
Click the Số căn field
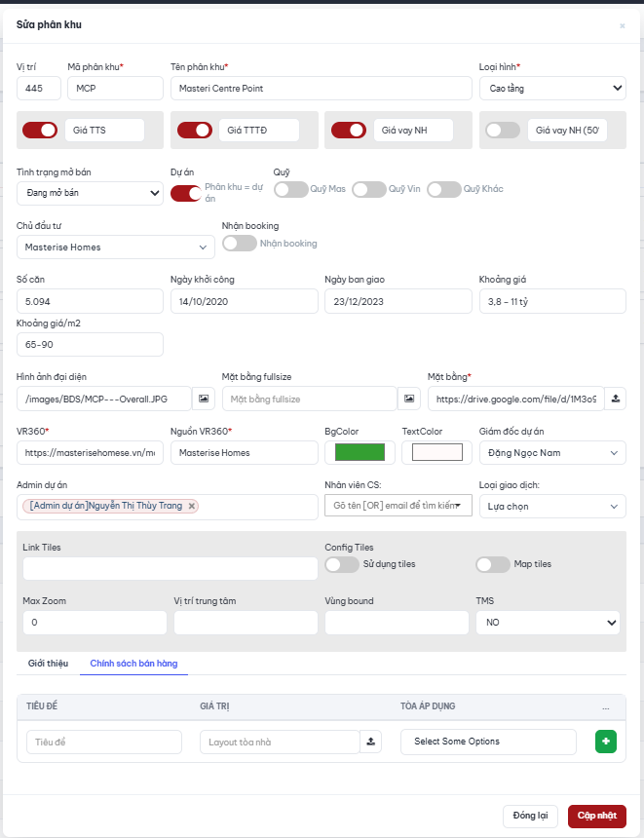(x=90, y=301)
